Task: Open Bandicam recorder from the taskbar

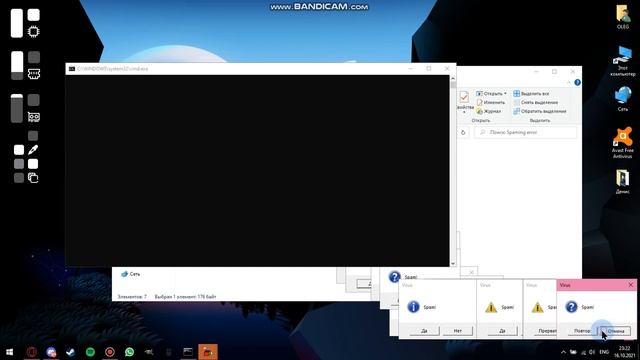Action: (110, 352)
